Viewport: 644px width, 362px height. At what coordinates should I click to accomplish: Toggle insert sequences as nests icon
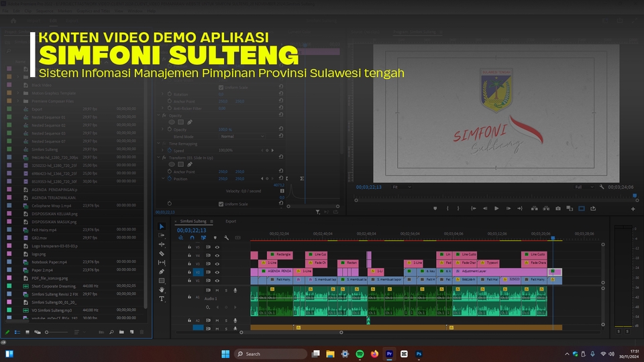(x=180, y=237)
